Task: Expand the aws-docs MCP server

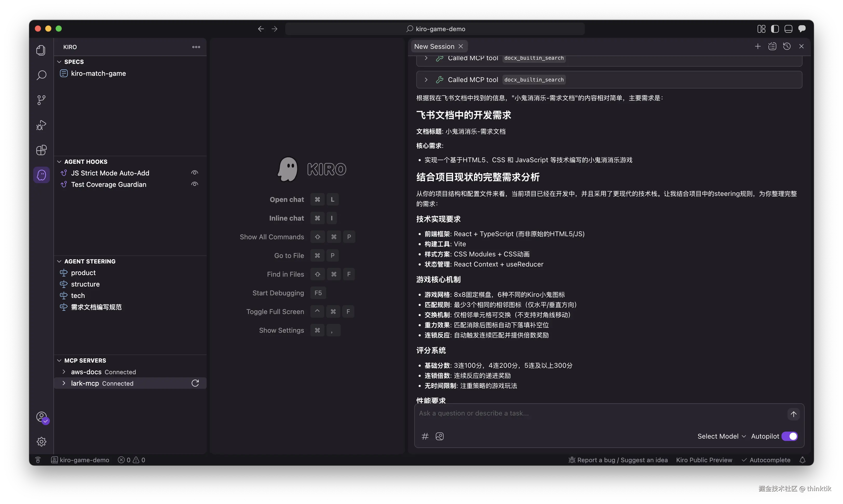Action: (x=64, y=372)
